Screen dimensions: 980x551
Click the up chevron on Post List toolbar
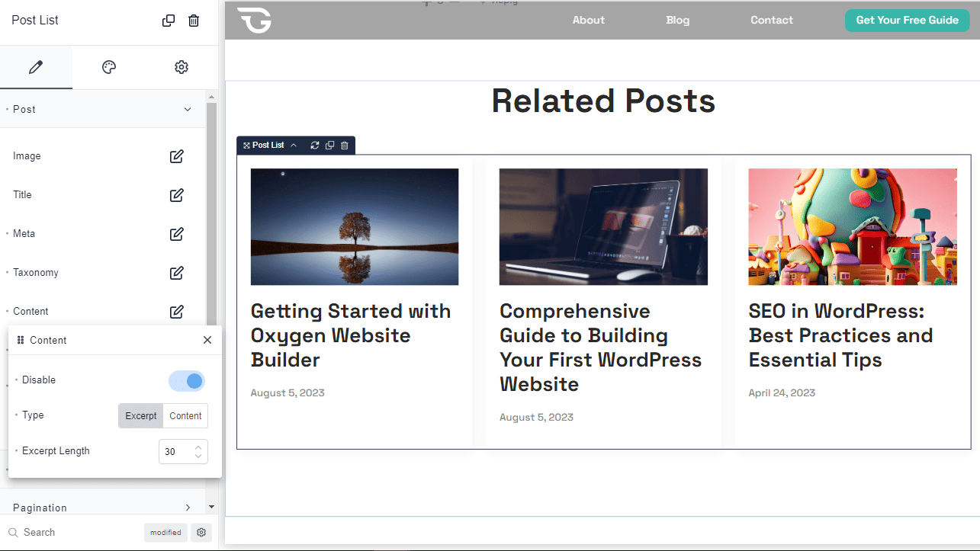pos(294,146)
